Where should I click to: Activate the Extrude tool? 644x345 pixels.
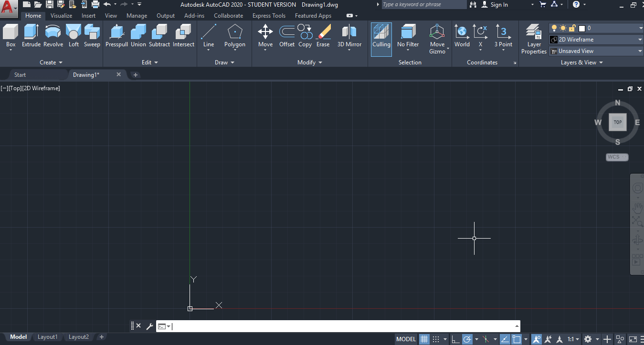[31, 36]
